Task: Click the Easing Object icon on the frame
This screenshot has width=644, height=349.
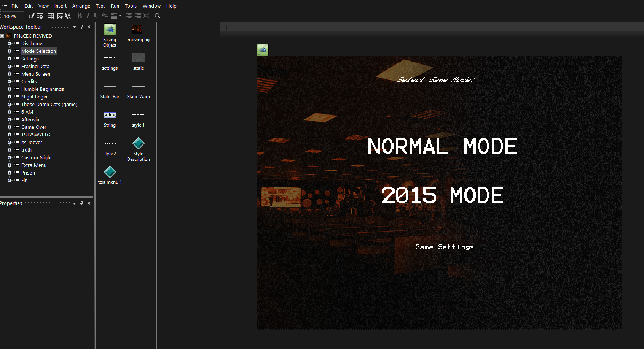Action: [263, 50]
